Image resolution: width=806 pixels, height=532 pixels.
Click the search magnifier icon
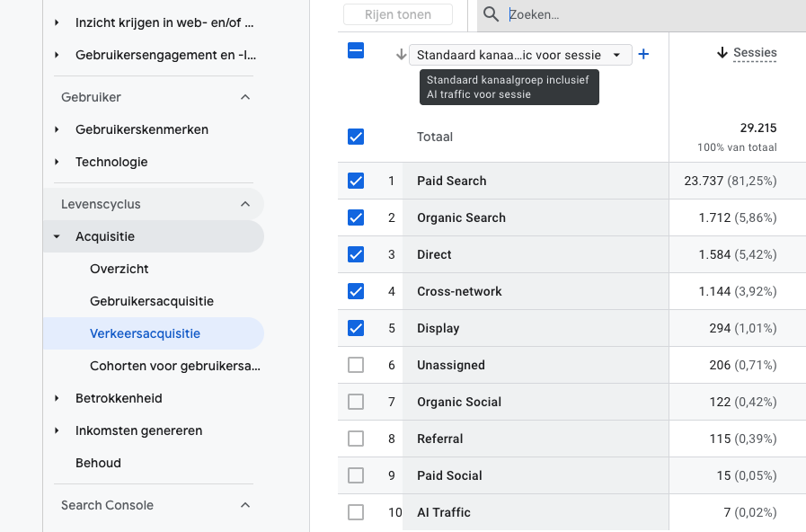coord(491,14)
